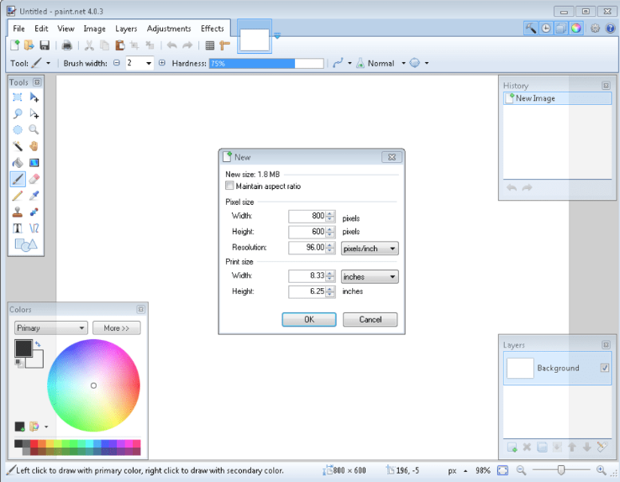Enable Maintain aspect ratio checkbox

[229, 185]
